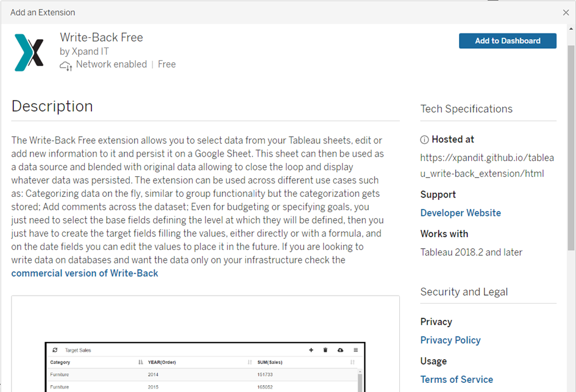Viewport: 576px width, 392px height.
Task: Click the trash icon in the preview toolbar
Action: 325,350
